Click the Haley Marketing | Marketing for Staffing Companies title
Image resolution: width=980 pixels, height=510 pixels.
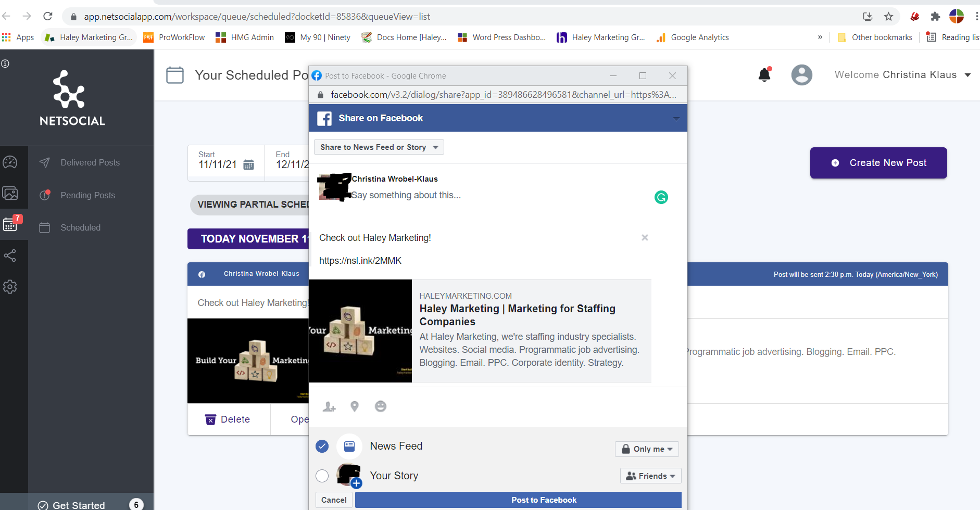coord(518,315)
